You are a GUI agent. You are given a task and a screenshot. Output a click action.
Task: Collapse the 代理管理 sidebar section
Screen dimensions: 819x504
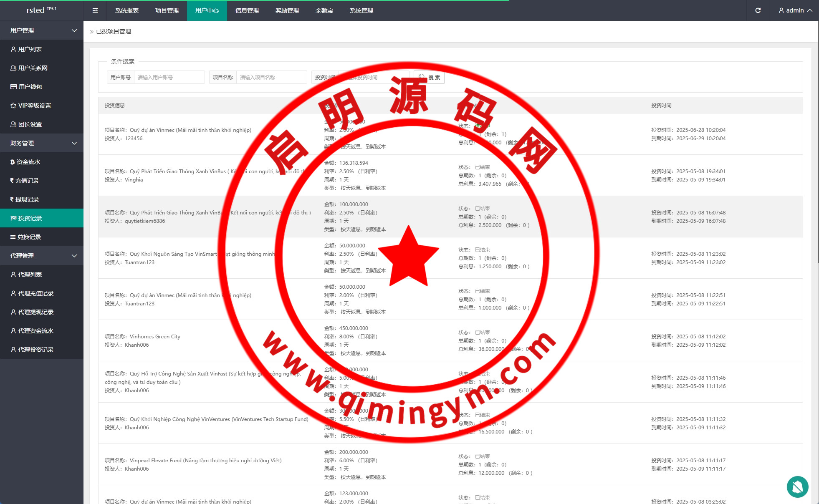tap(42, 256)
